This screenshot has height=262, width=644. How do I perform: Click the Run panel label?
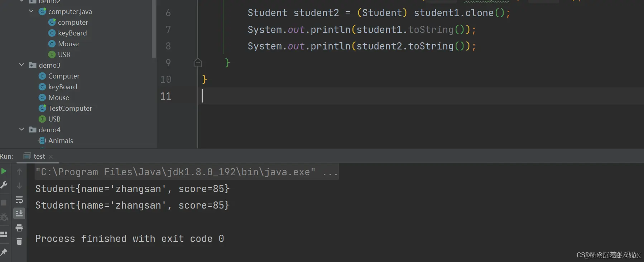tap(6, 156)
